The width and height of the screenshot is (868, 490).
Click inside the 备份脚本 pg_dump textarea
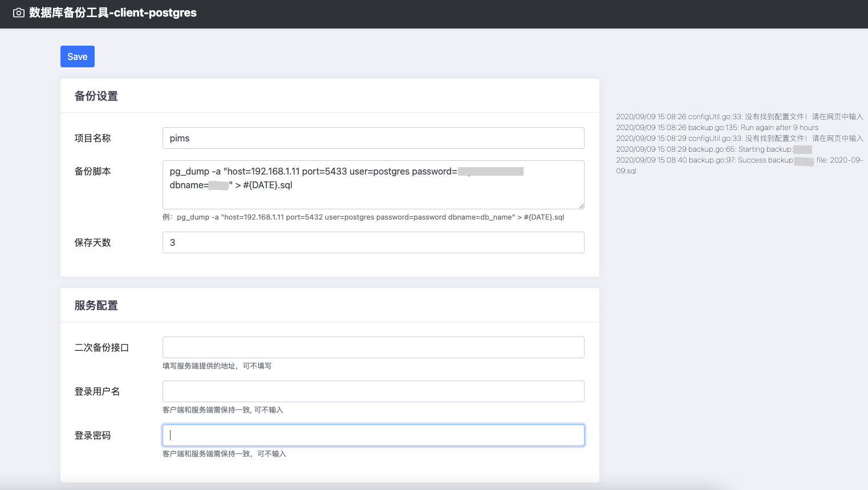[x=373, y=194]
